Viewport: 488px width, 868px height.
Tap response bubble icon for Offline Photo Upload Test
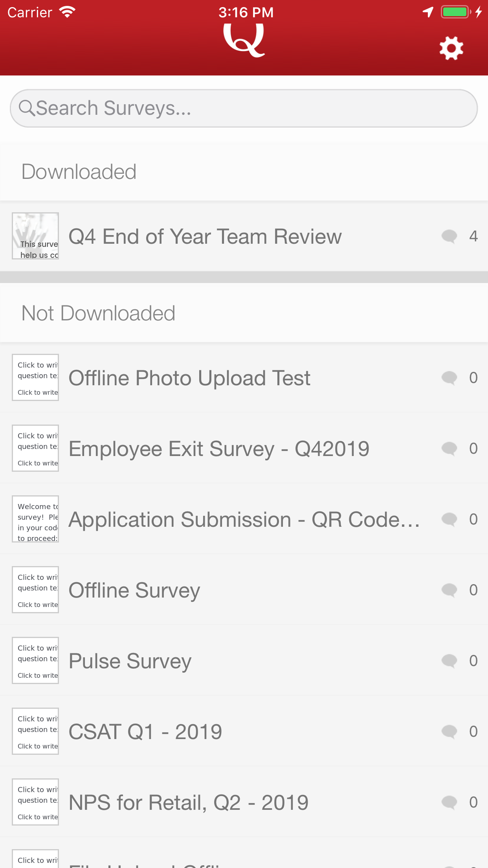tap(449, 378)
